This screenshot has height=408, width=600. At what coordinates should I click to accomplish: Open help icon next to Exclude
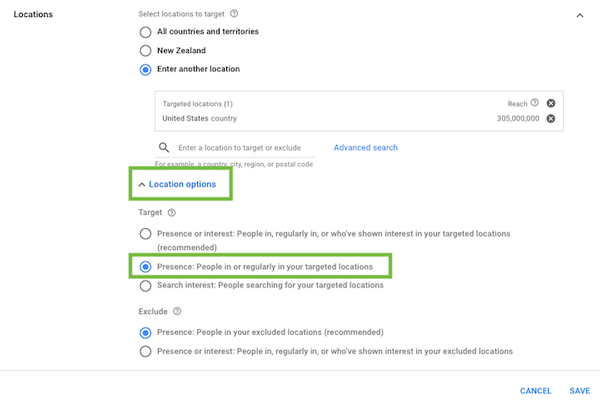177,311
